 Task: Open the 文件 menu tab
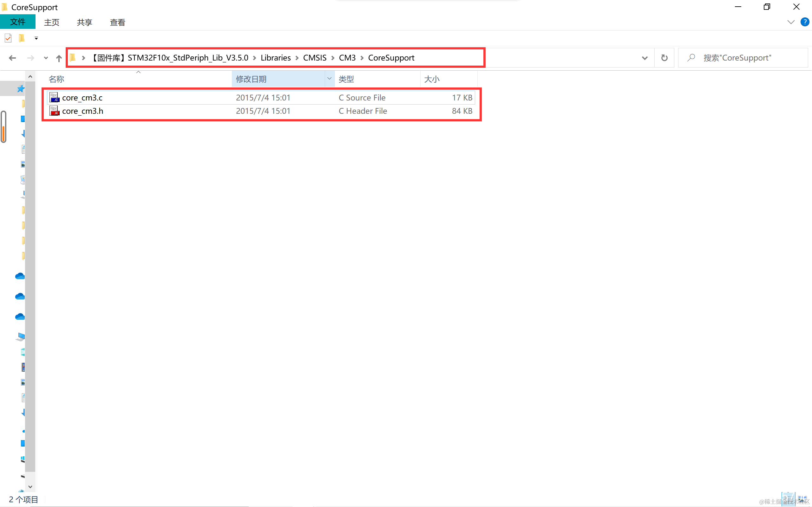[18, 22]
